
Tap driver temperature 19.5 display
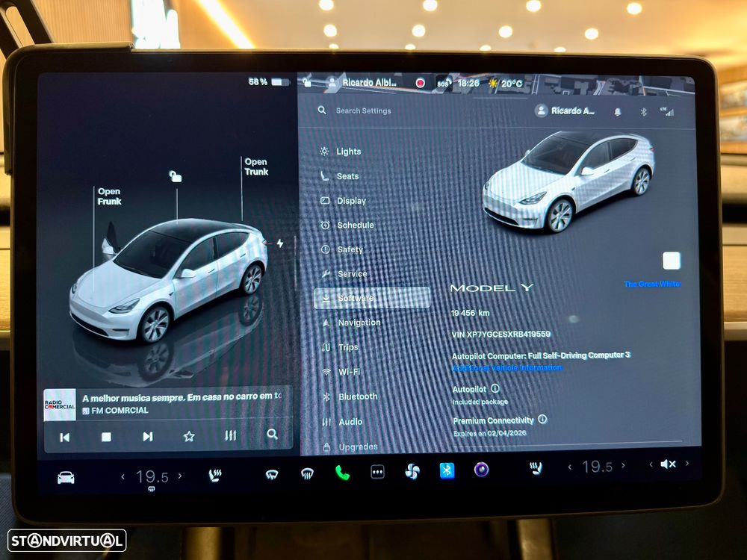point(152,476)
